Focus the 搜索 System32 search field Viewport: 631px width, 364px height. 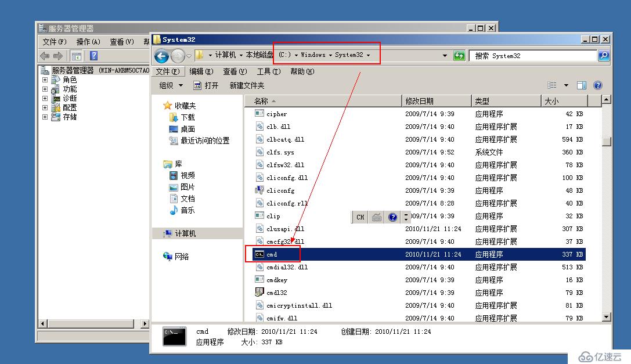[533, 56]
